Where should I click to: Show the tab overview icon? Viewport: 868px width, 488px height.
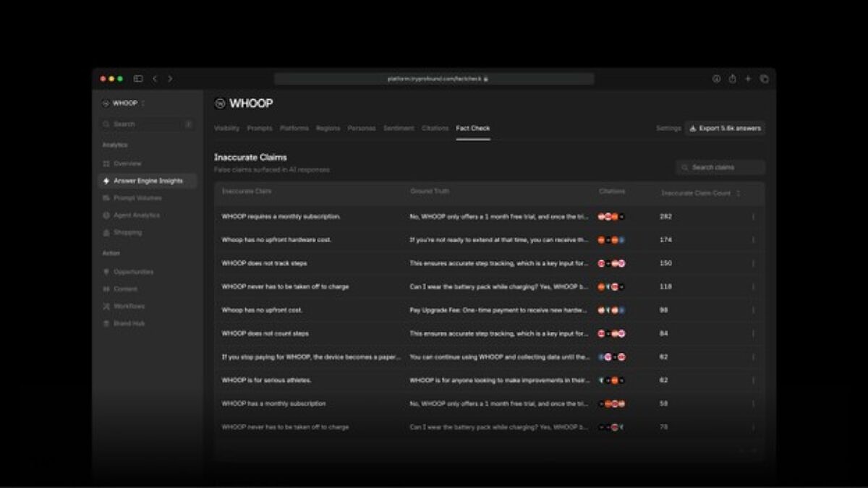tap(764, 79)
